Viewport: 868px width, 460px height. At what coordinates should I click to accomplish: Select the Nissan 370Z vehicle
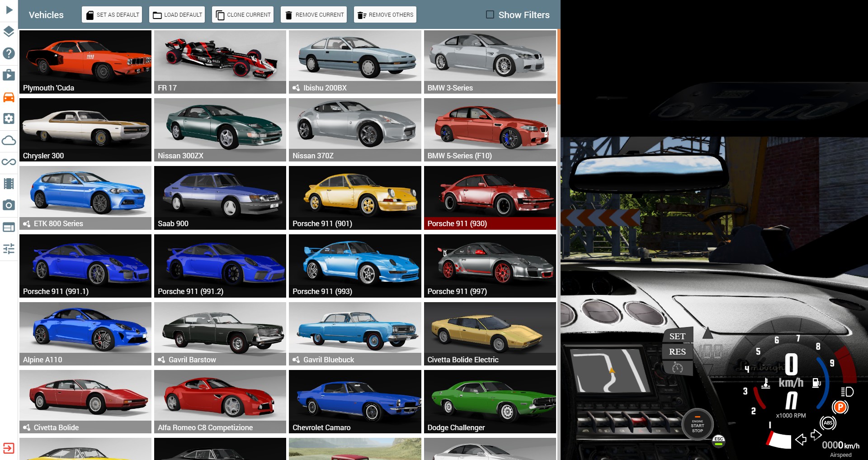pyautogui.click(x=355, y=130)
